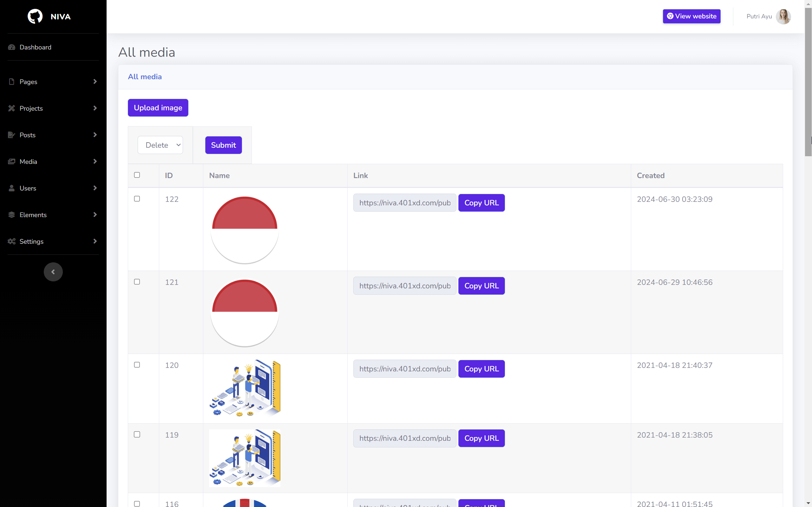Screen dimensions: 812x507
Task: Click the Upload image button
Action: [x=158, y=108]
